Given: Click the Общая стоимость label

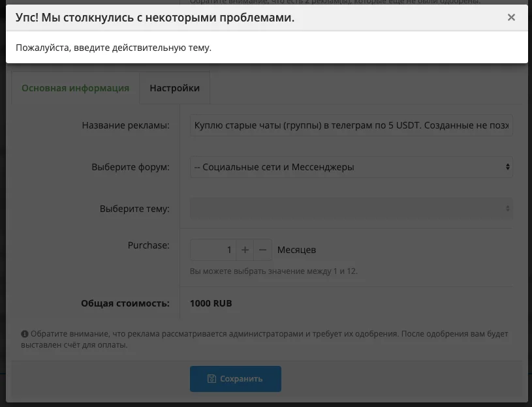Looking at the screenshot, I should [x=125, y=303].
